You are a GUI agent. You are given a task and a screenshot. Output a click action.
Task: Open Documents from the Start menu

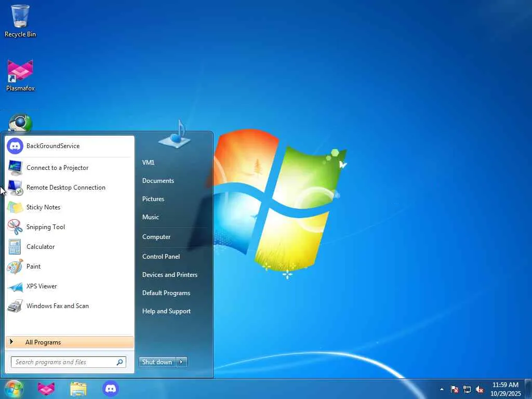coord(158,181)
